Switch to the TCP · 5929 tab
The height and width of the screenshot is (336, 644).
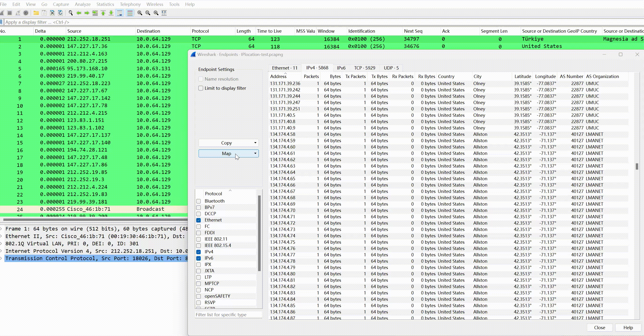pyautogui.click(x=365, y=68)
